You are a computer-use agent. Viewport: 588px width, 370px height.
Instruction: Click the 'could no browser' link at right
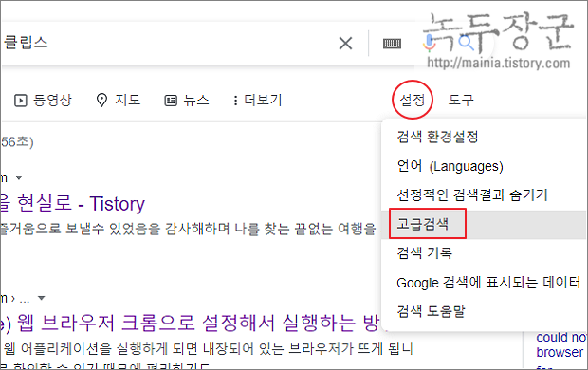561,344
